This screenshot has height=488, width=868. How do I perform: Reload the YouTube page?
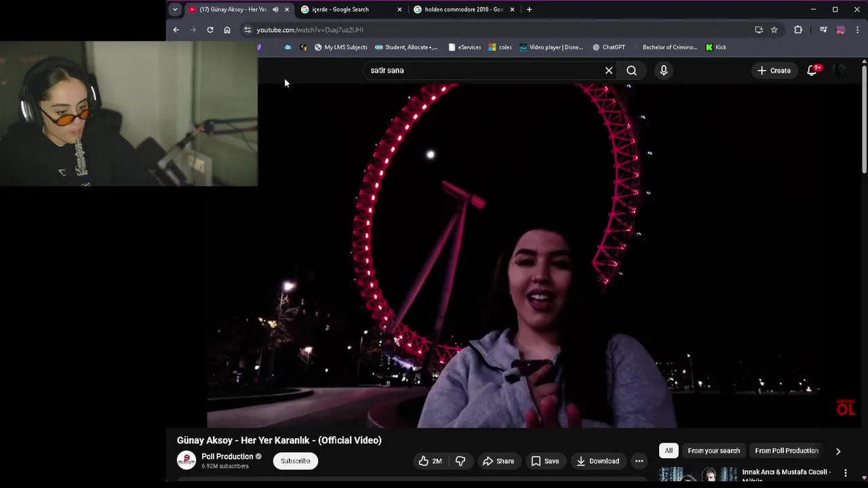[210, 30]
